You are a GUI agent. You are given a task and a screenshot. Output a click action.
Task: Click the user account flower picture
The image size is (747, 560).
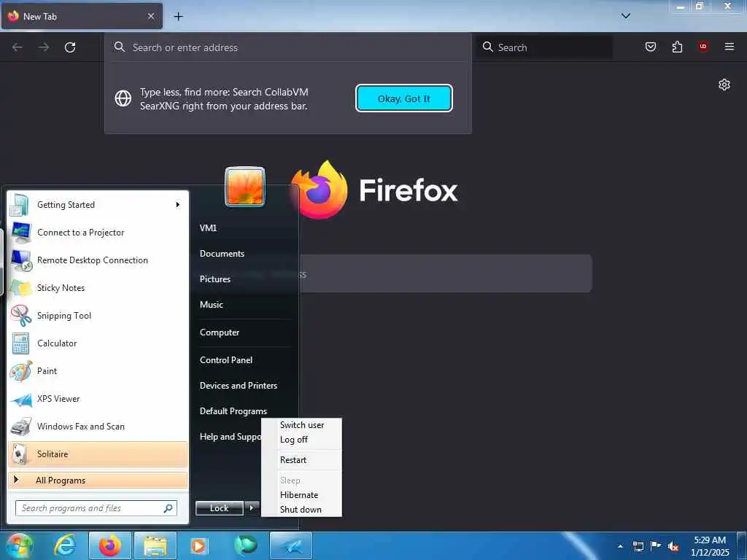click(245, 187)
